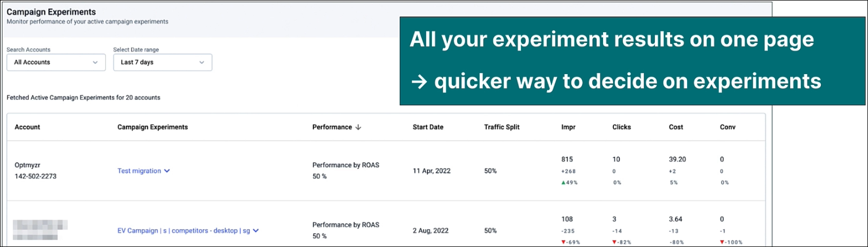Screen dimensions: 868x247
Task: Click the Clicks column header
Action: pos(621,127)
